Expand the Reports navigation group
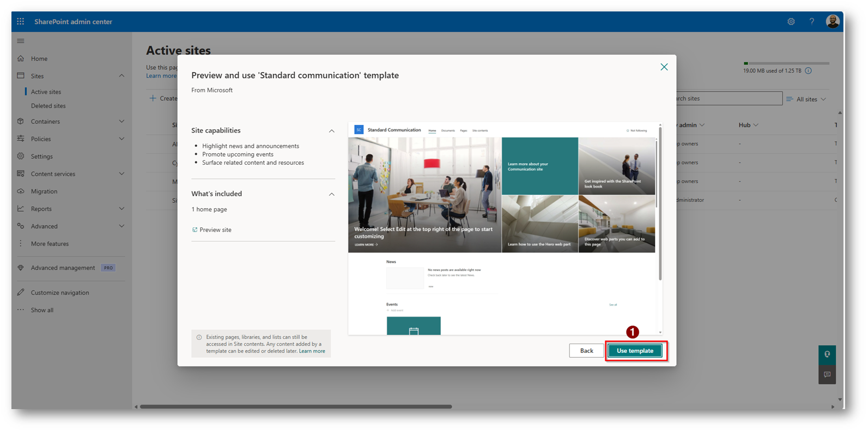Viewport: 868px width, 432px height. click(122, 208)
